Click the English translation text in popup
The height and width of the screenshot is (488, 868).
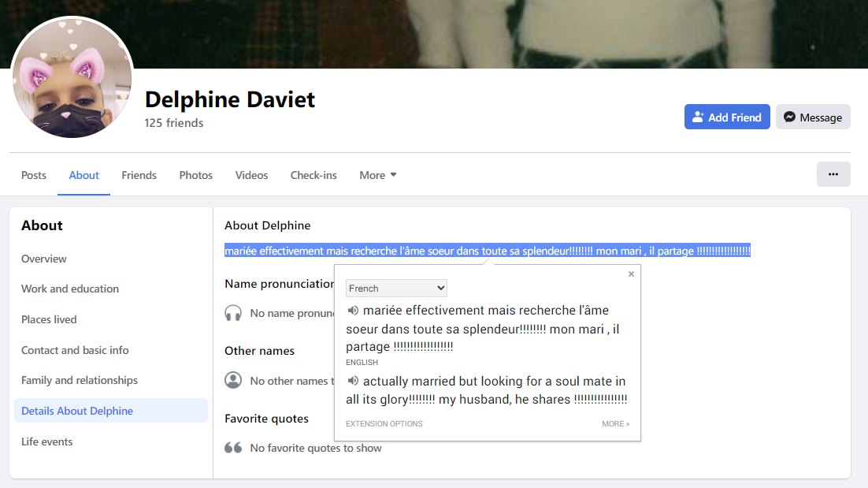(487, 390)
